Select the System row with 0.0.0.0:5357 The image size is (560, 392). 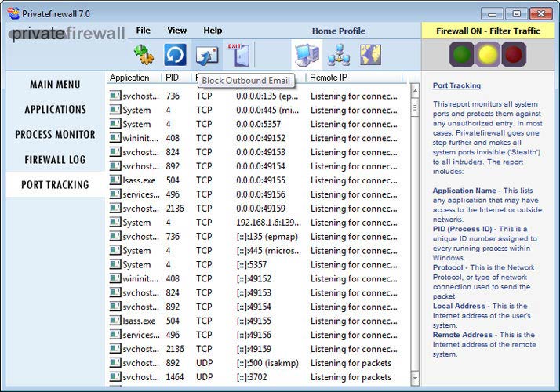click(257, 124)
